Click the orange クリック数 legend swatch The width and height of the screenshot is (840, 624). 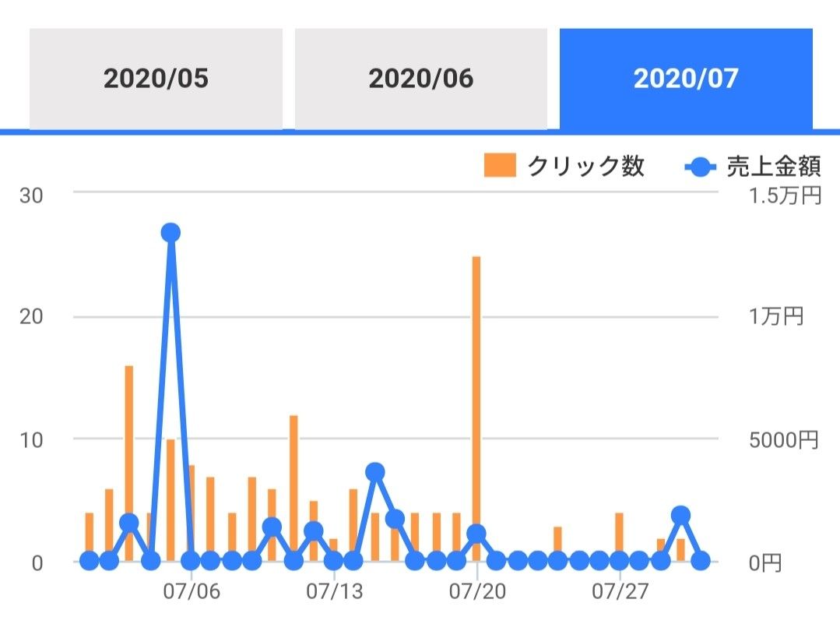coord(499,166)
